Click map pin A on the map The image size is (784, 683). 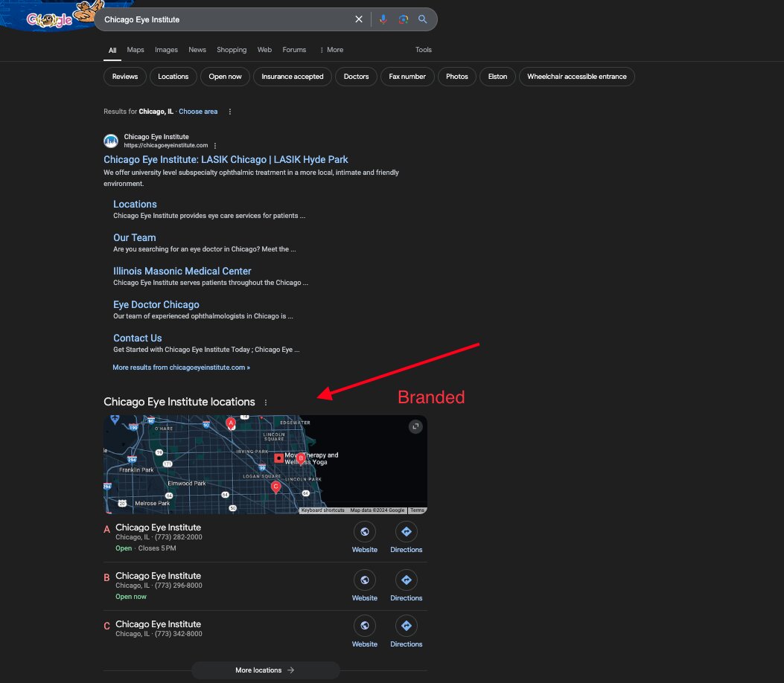[x=231, y=423]
